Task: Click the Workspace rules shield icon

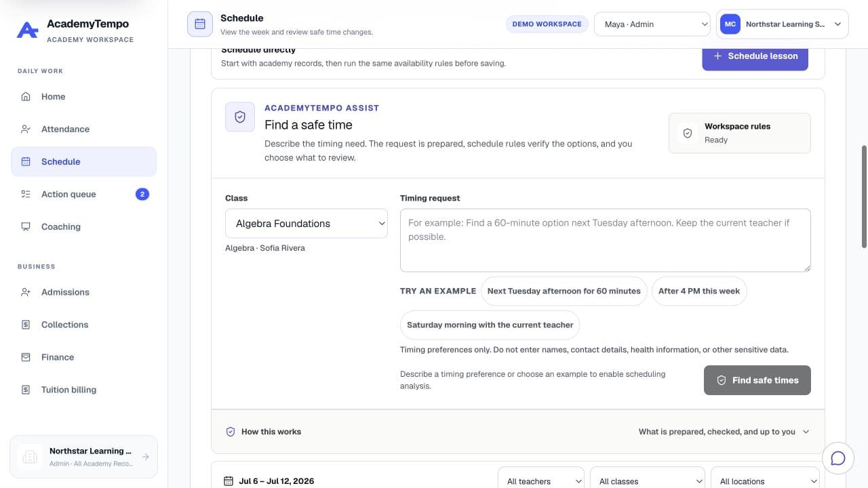Action: tap(688, 133)
